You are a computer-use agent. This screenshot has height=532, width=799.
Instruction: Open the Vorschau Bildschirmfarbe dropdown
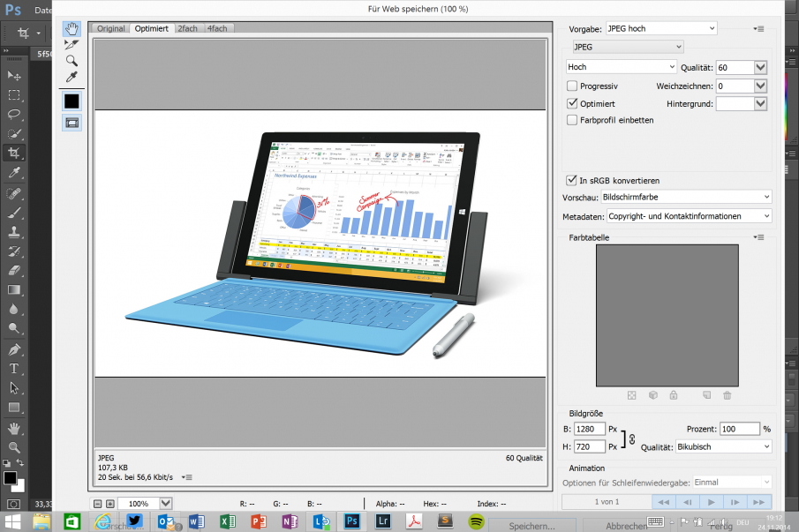tap(686, 197)
